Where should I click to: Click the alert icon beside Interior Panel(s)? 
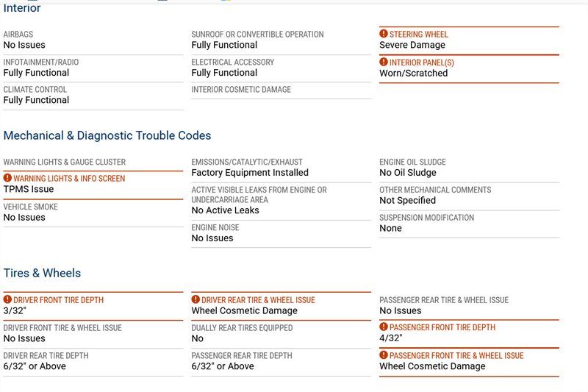pos(384,63)
